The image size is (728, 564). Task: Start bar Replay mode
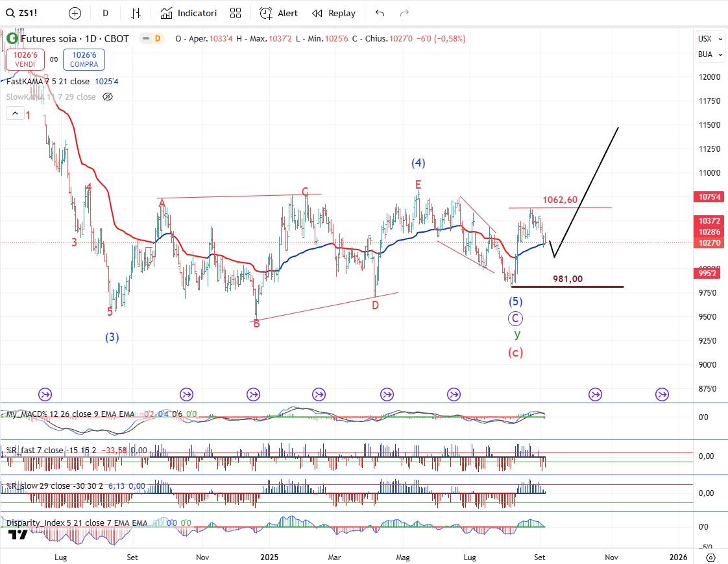coord(334,13)
